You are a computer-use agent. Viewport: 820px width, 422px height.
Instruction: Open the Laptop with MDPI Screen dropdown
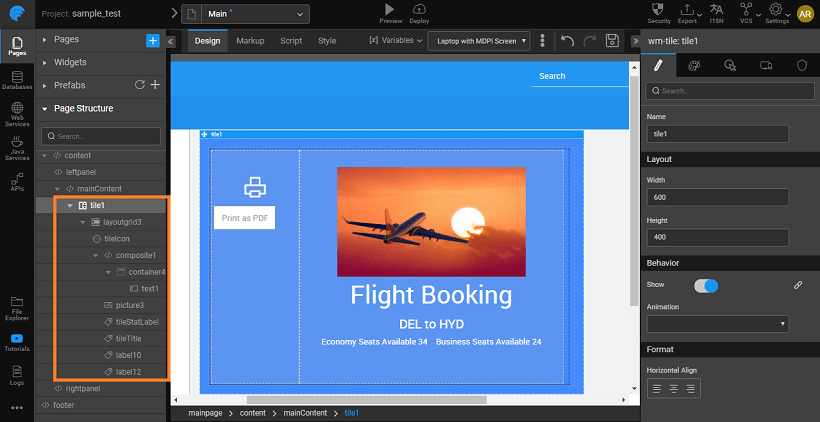point(478,41)
